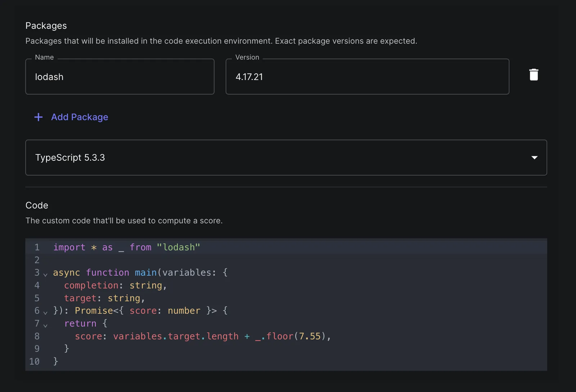Click 7.55 value on code line 8
The width and height of the screenshot is (576, 392).
point(310,336)
